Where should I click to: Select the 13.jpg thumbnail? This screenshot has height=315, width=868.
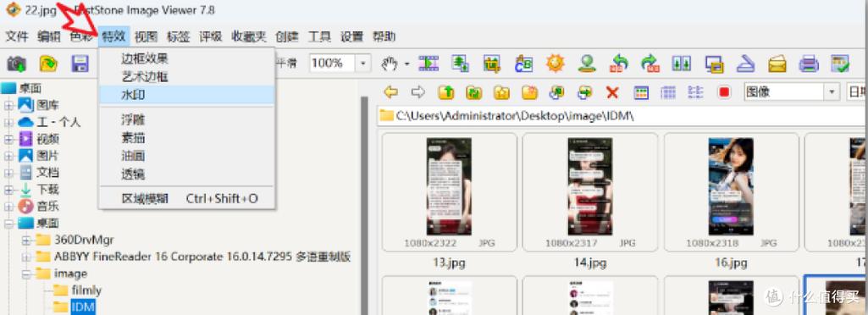tap(449, 192)
